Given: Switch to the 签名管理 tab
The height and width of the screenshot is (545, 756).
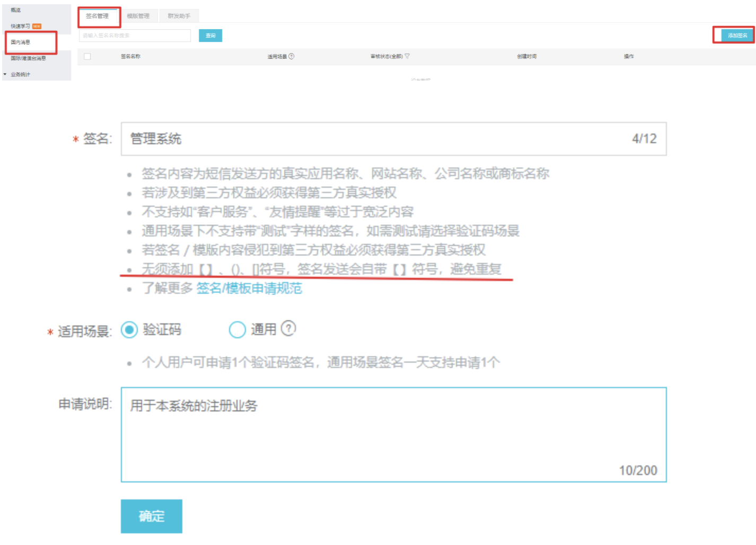Looking at the screenshot, I should coord(98,16).
